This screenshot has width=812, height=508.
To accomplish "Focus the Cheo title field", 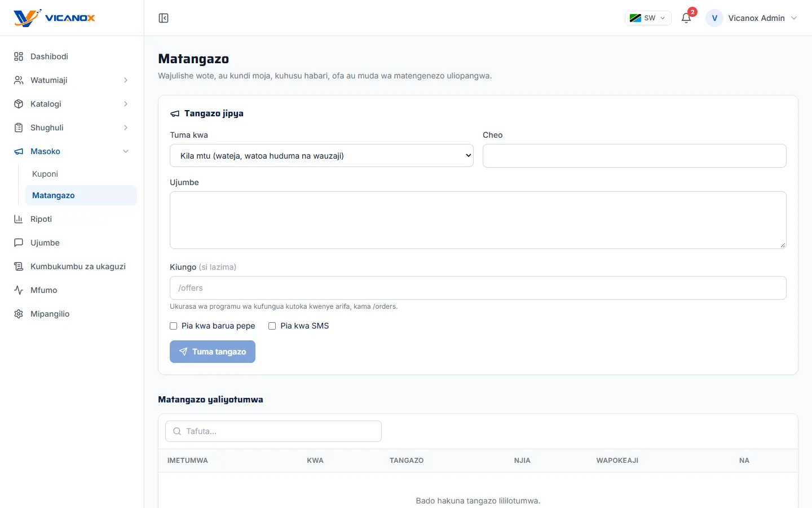I will (x=634, y=156).
